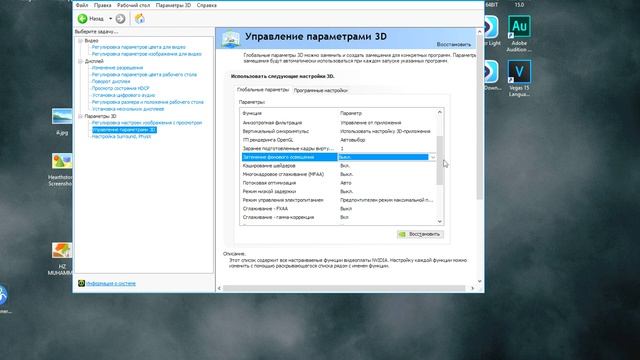640x360 pixels.
Task: Click the system information link
Action: point(111,283)
